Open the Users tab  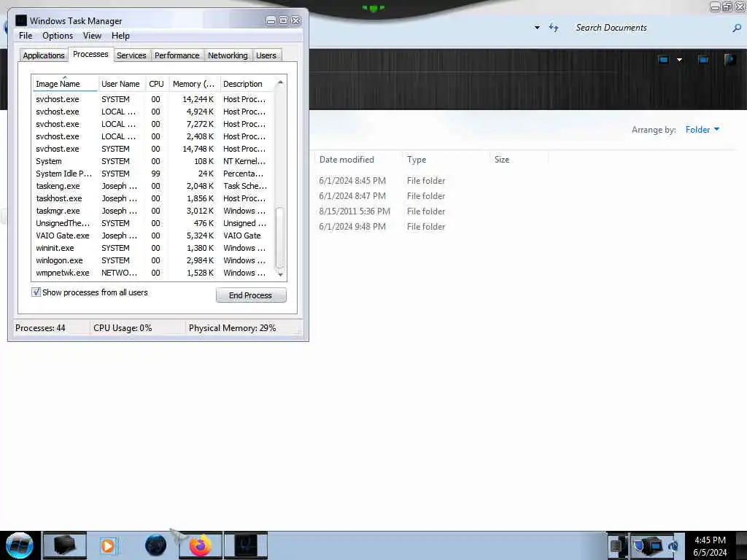[x=266, y=55]
